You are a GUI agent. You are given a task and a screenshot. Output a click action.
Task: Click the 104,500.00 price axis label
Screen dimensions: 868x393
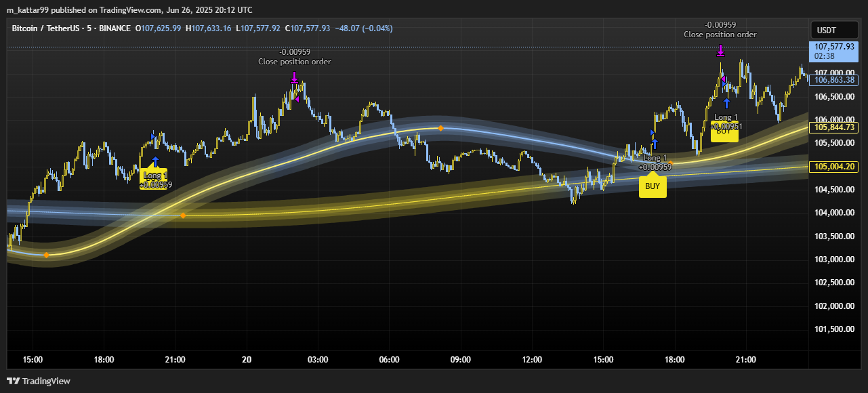click(x=834, y=190)
